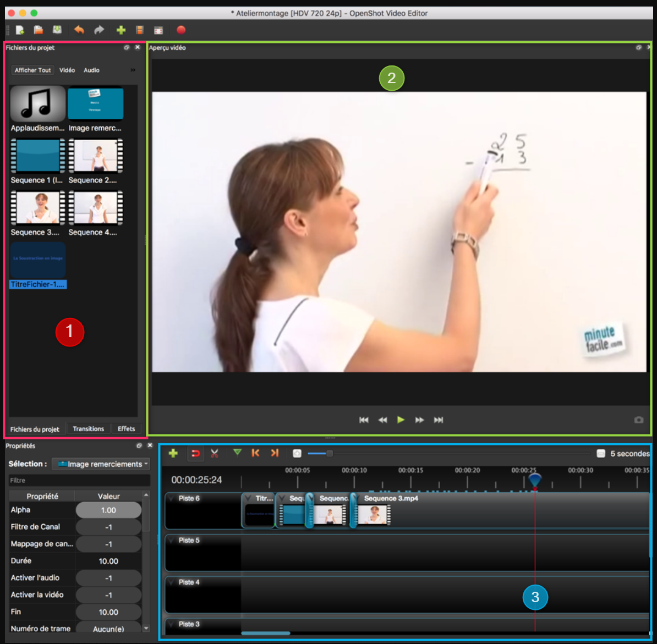The height and width of the screenshot is (644, 657).
Task: Open the Sélection dropdown Image remerciements
Action: pos(101,464)
